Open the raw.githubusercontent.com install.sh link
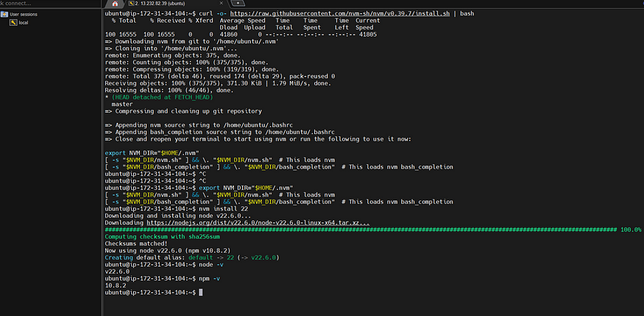 tap(340, 13)
